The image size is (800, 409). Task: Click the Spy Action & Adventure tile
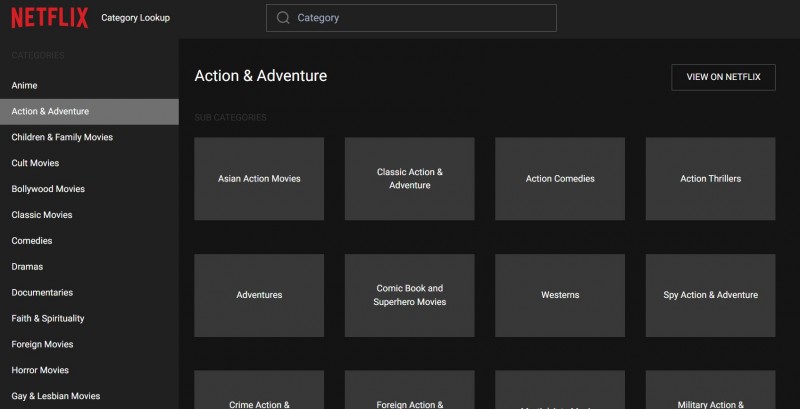coord(710,295)
